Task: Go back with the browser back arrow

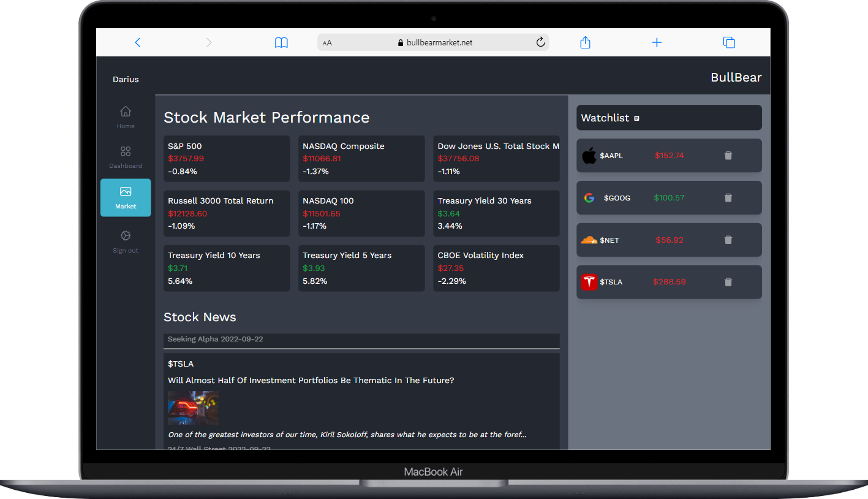Action: click(138, 42)
